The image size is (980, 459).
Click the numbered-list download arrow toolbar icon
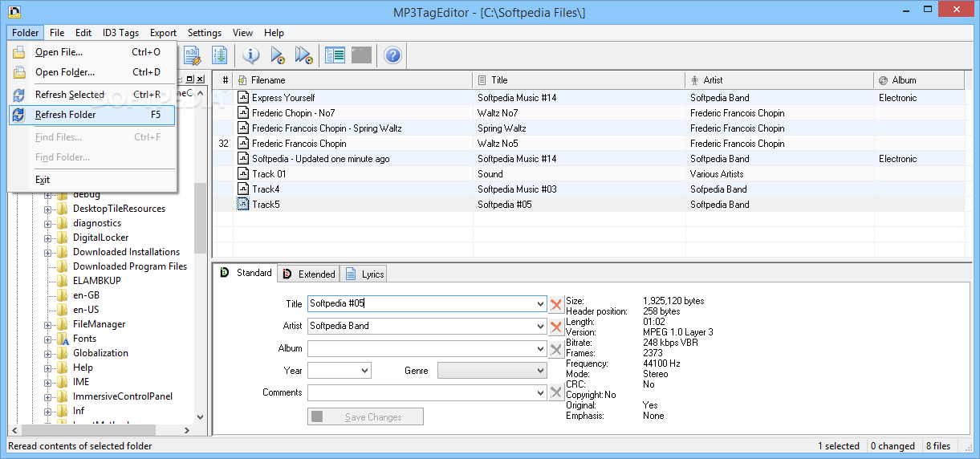click(219, 55)
